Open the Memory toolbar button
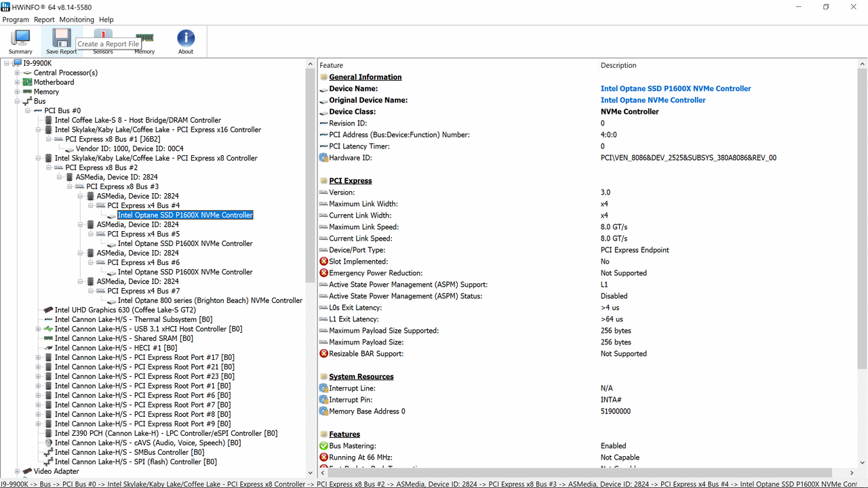 click(x=144, y=42)
